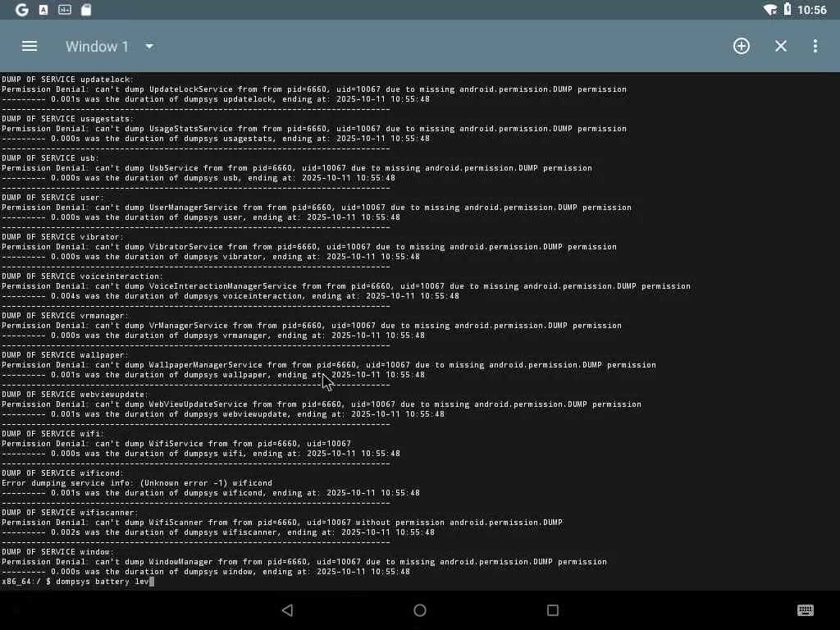This screenshot has height=630, width=840.
Task: Tap the SD card status icon
Action: [85, 10]
